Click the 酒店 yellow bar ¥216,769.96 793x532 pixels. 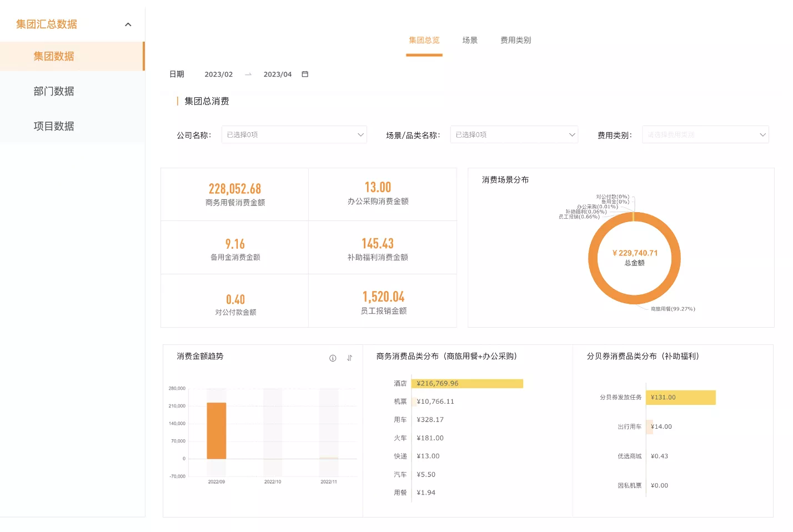(467, 384)
